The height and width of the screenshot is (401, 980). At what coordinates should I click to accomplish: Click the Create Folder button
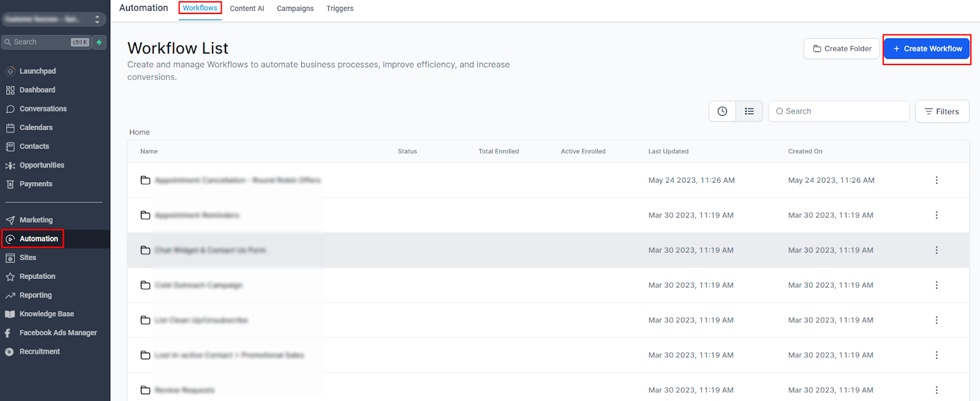pyautogui.click(x=842, y=48)
